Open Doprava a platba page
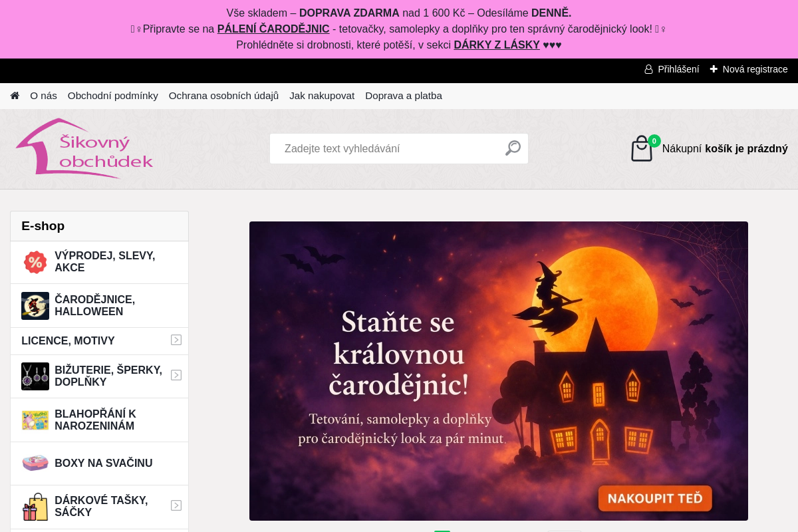 point(404,96)
